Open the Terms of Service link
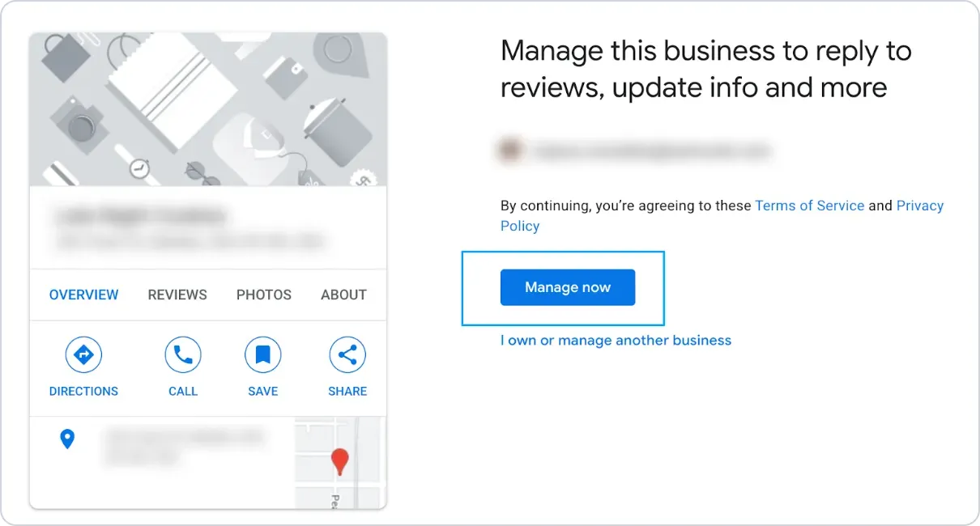980x526 pixels. pyautogui.click(x=809, y=206)
